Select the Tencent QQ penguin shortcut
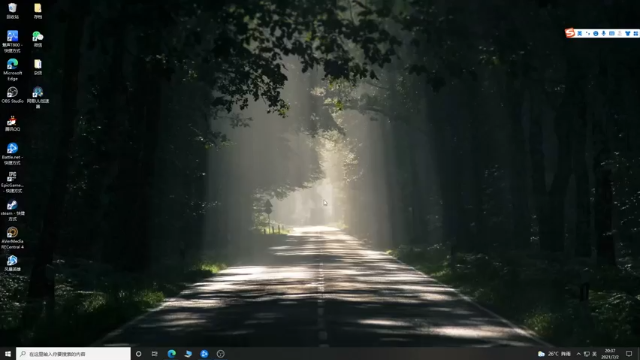 click(x=12, y=123)
